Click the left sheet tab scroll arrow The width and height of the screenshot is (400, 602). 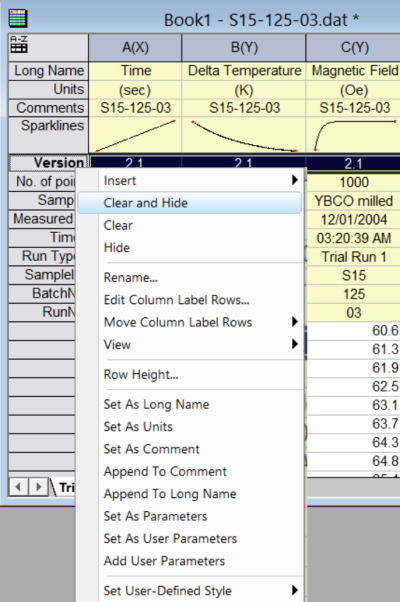tap(18, 487)
